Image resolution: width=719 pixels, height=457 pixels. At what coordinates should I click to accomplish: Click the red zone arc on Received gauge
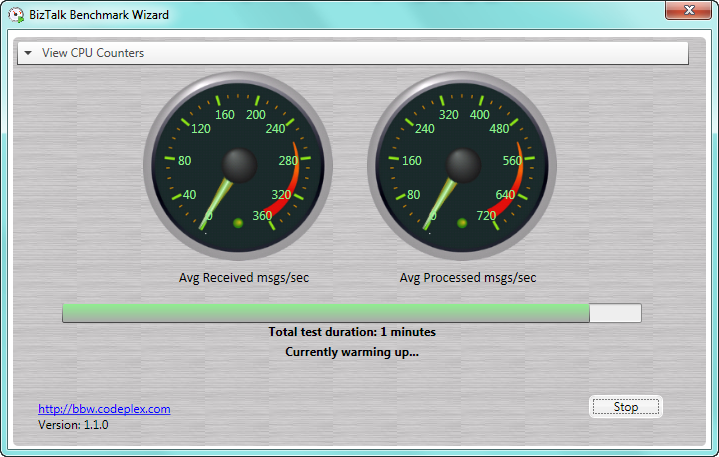point(290,195)
